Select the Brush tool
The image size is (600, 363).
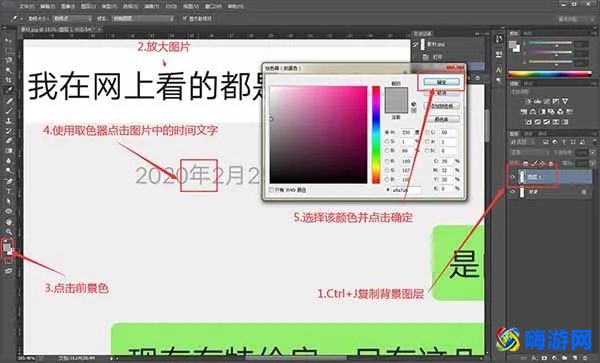point(8,111)
